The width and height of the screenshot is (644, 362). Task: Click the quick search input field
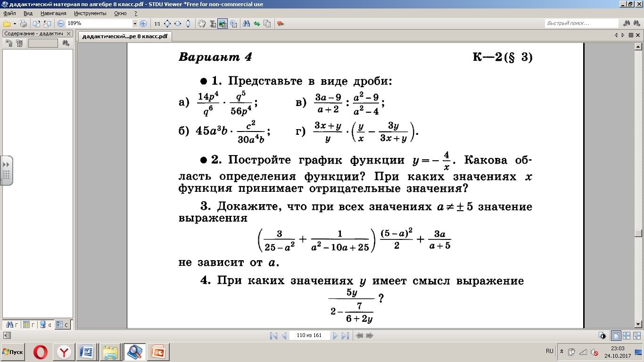click(x=581, y=24)
